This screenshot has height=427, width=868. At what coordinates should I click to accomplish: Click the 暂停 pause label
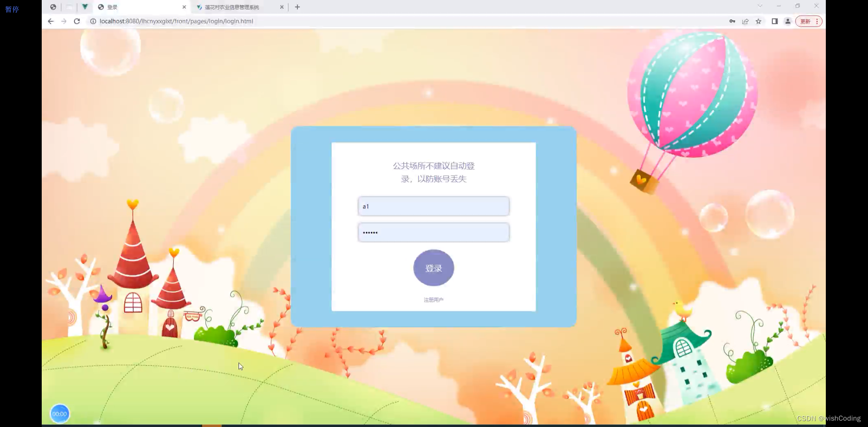(x=12, y=9)
